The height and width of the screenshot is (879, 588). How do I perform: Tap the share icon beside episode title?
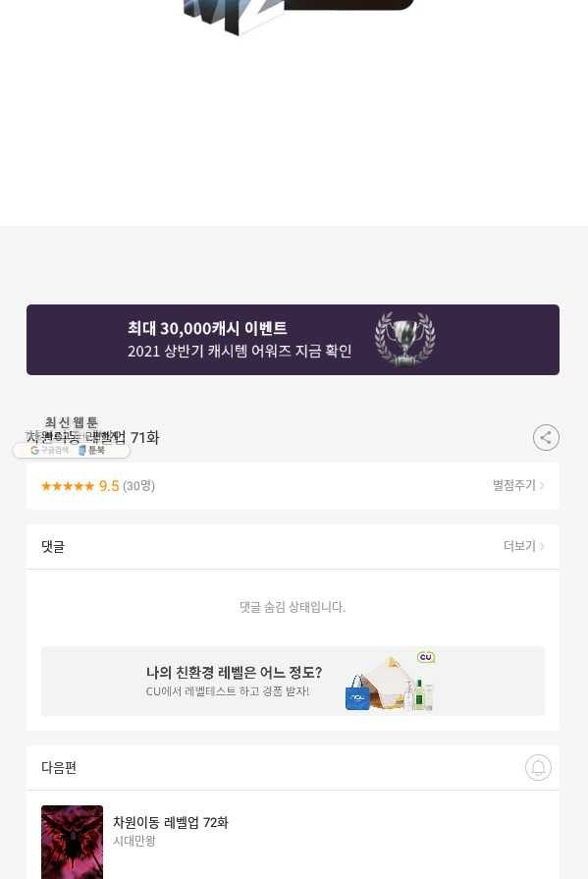coord(546,437)
